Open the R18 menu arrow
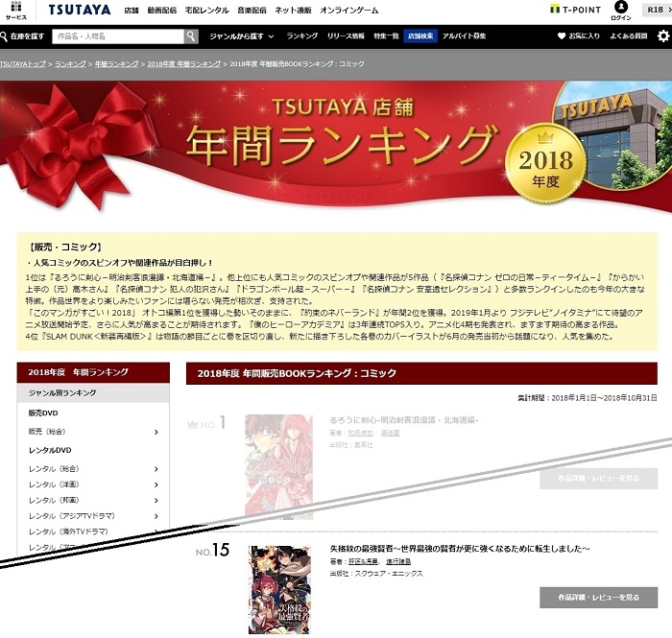672x638 pixels. (x=668, y=10)
